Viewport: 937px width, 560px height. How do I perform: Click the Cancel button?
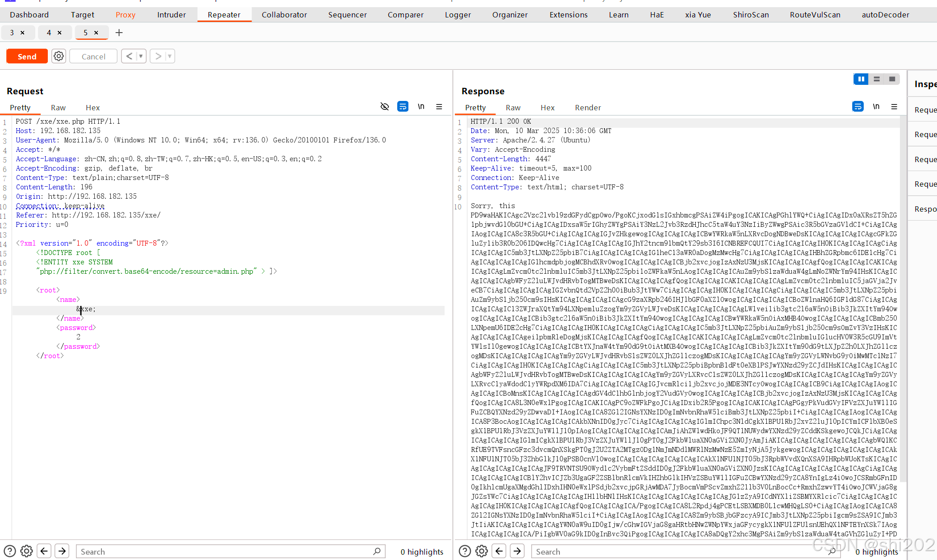coord(93,56)
